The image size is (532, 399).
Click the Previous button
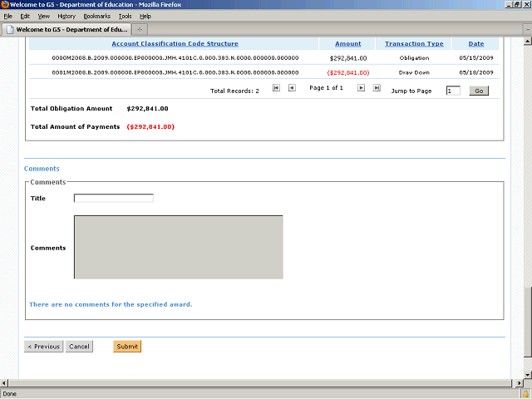tap(43, 347)
